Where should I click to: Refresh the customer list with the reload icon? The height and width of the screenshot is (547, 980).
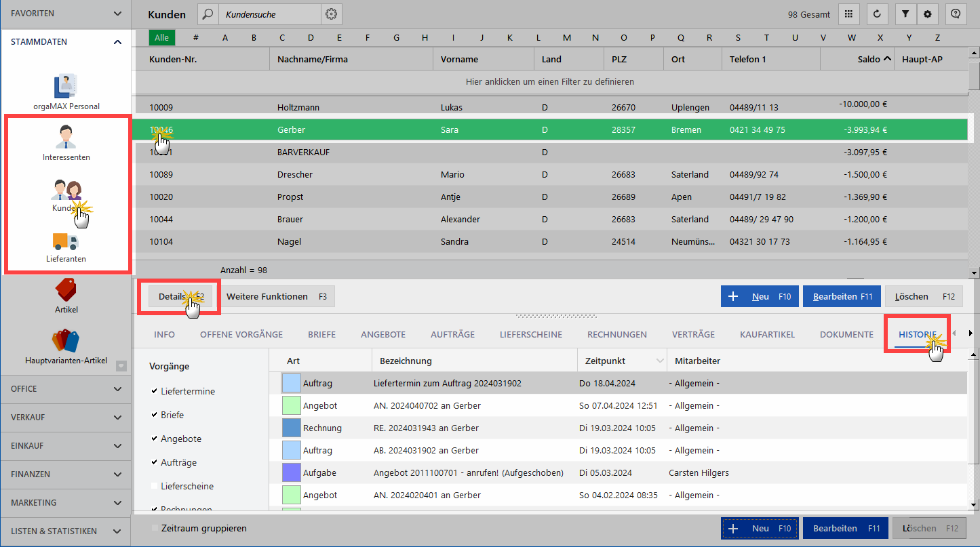tap(878, 14)
